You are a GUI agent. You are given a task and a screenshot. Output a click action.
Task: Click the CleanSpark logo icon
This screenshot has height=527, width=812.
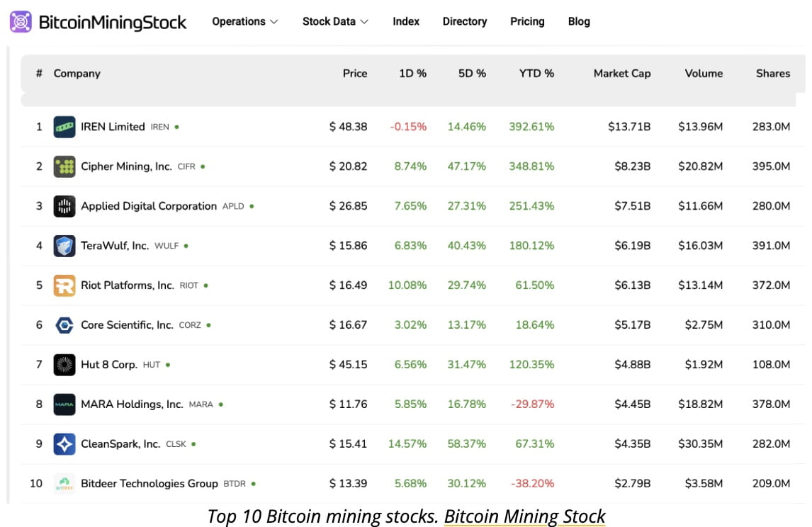(x=64, y=444)
